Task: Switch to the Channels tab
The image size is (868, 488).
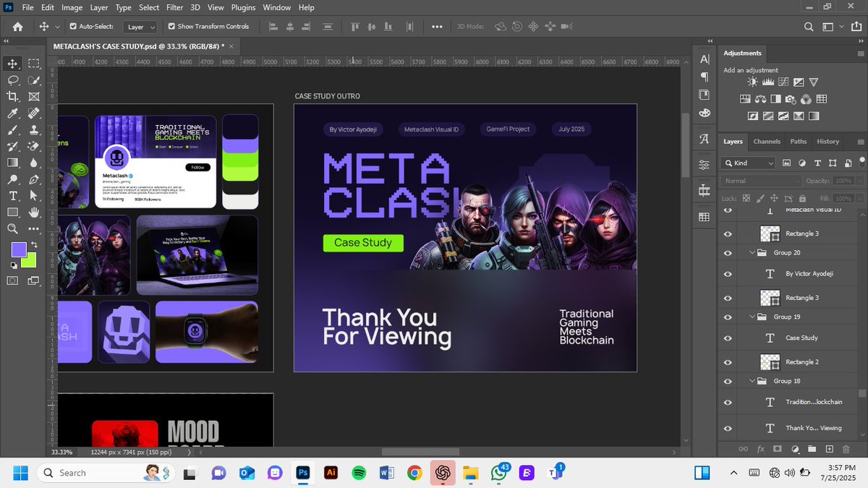Action: pyautogui.click(x=767, y=142)
